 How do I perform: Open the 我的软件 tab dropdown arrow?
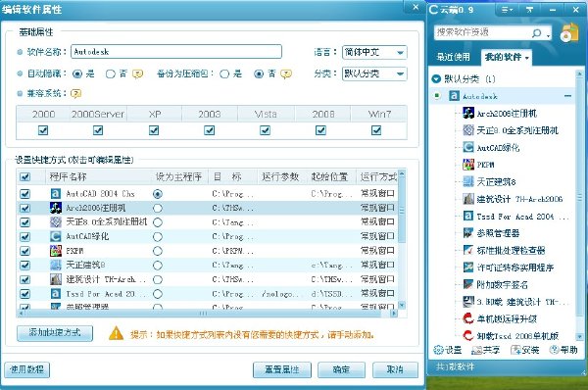(527, 58)
